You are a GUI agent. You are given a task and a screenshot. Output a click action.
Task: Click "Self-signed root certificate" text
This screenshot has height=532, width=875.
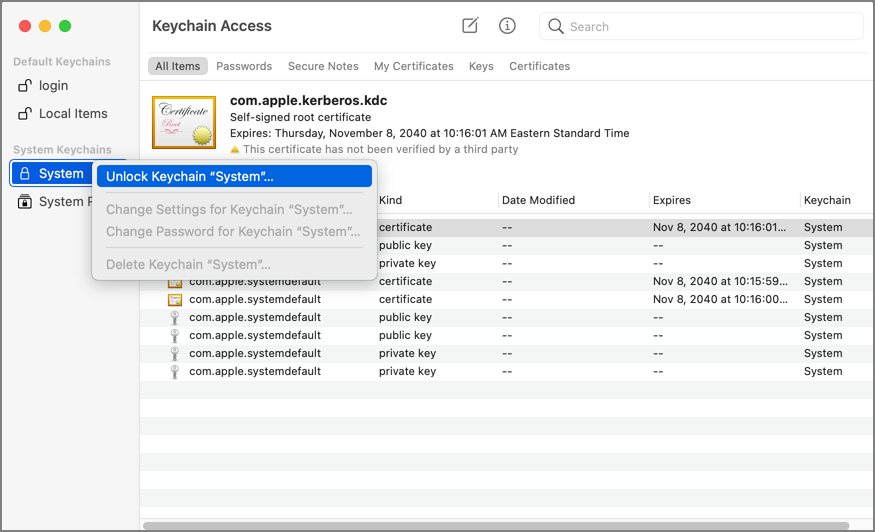pos(300,117)
